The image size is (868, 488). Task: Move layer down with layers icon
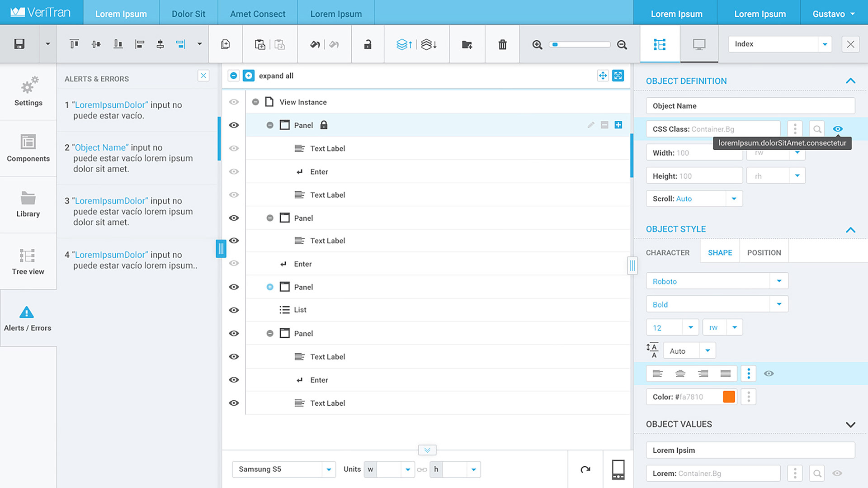pyautogui.click(x=429, y=44)
